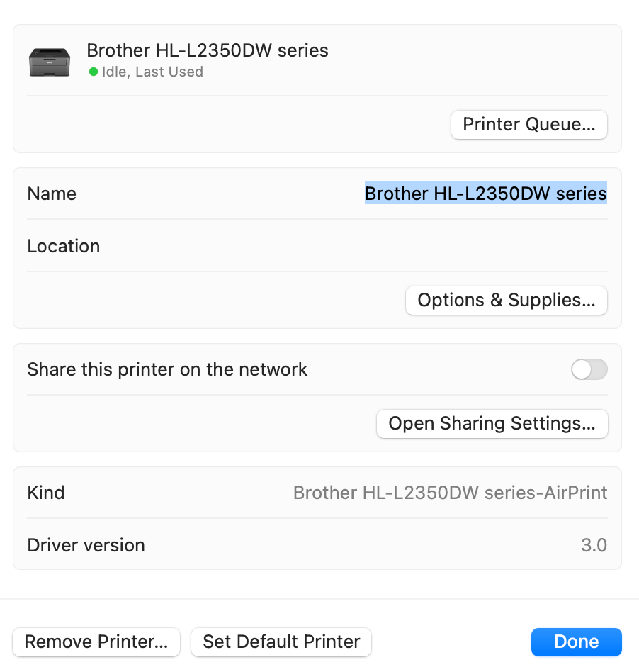This screenshot has height=672, width=639.
Task: Select the highlighted printer name text
Action: pos(485,194)
